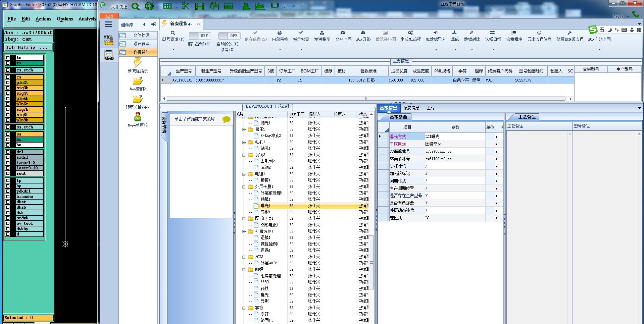Screen dimensions: 644x324
Task: Switch to 工时 tab
Action: 431,108
